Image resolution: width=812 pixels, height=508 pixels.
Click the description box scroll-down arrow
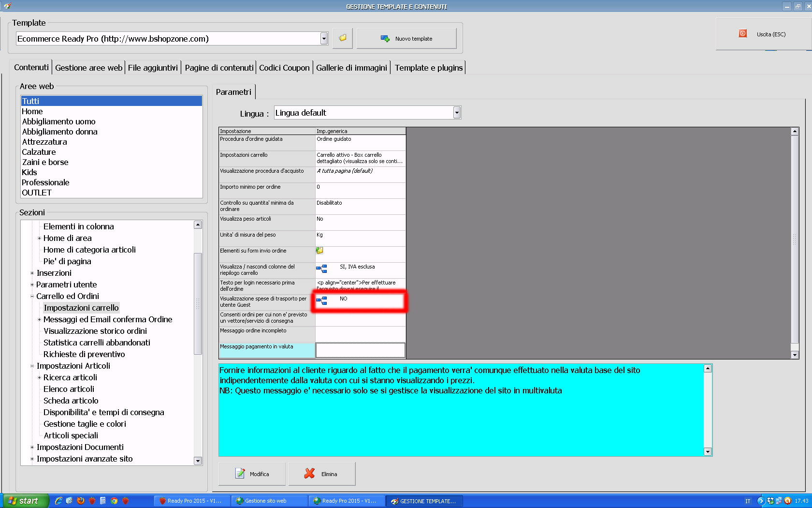click(x=708, y=452)
